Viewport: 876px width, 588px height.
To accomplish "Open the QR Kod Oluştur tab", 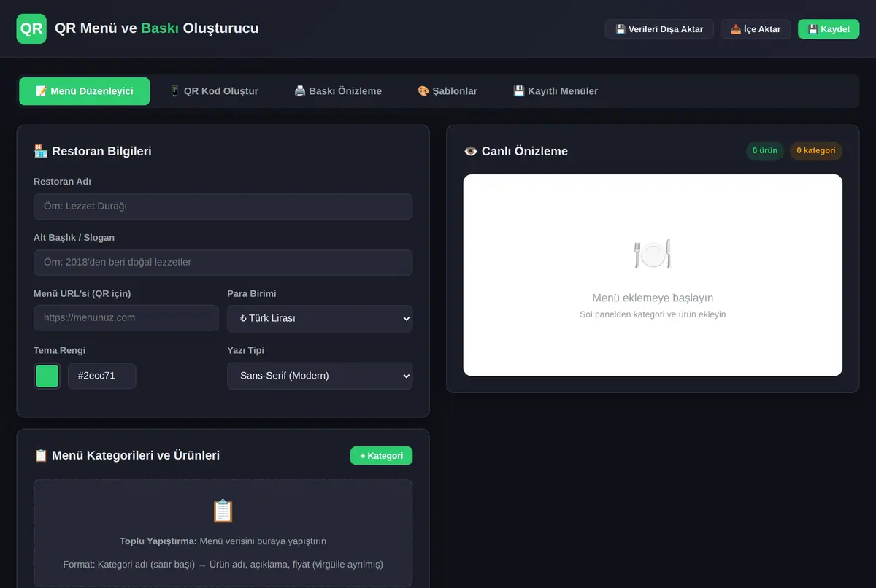I will click(x=214, y=91).
